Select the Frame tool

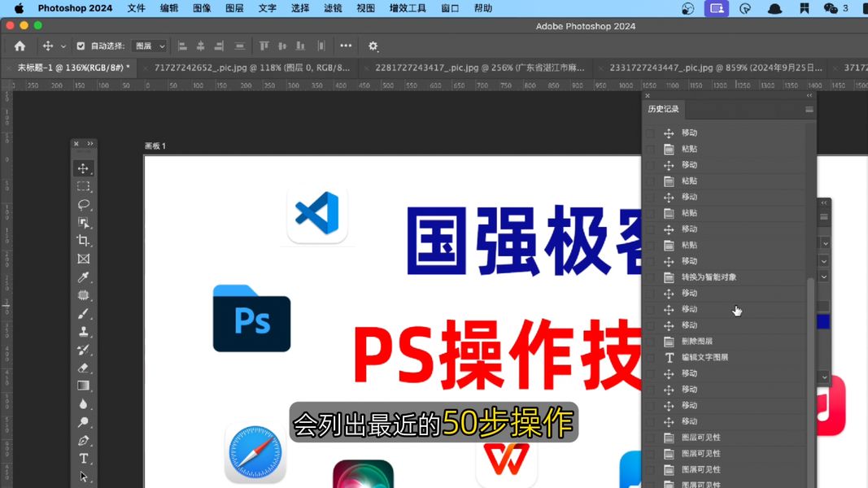click(x=83, y=259)
